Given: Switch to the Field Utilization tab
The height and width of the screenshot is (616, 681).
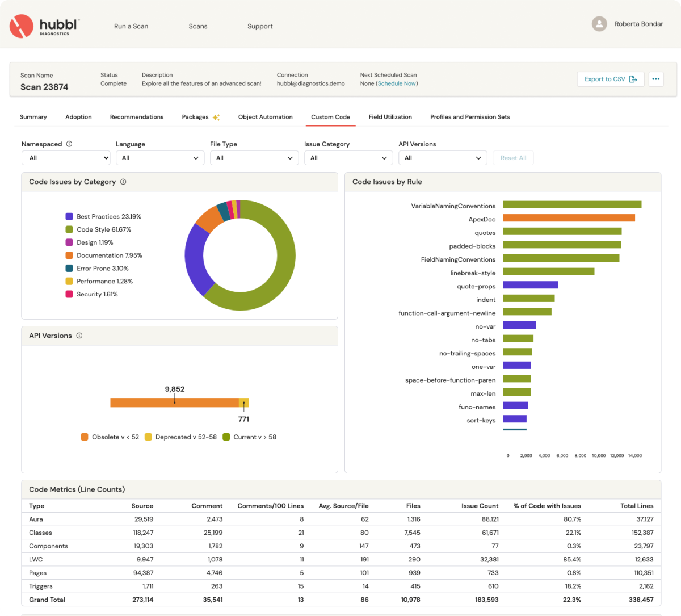Looking at the screenshot, I should click(x=390, y=117).
